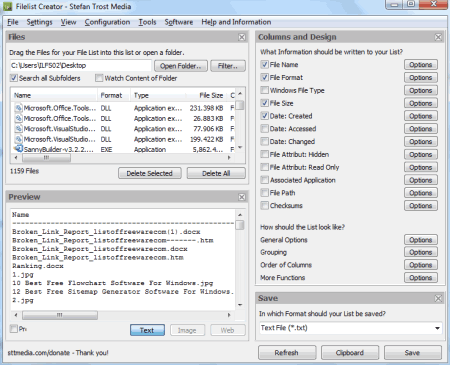Viewport: 450px width, 365px height.
Task: Select the SannyBuilder EXE file icon
Action: pos(19,149)
